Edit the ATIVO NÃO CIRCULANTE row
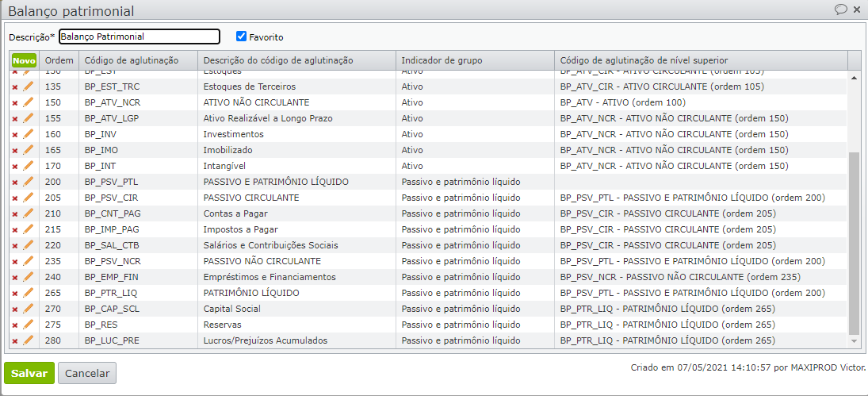Screen dimensions: 868x396 pyautogui.click(x=29, y=102)
